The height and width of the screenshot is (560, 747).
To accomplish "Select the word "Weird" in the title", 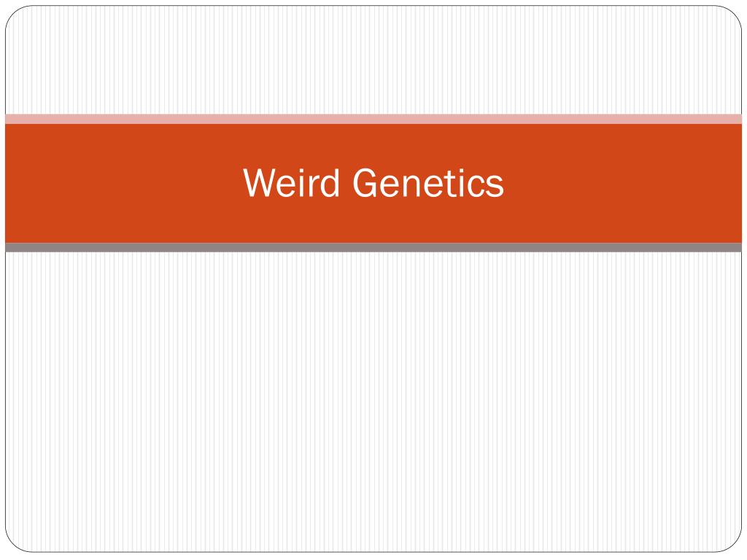I will tap(291, 183).
